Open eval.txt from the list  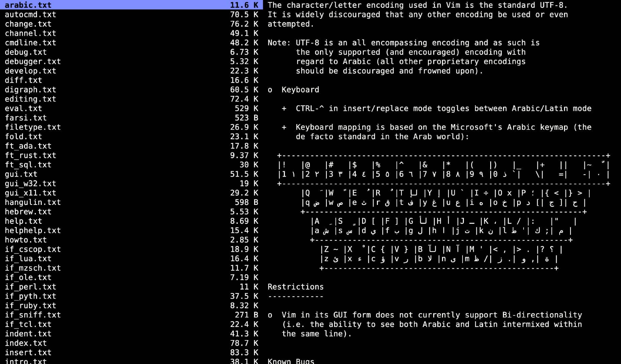pos(131,109)
